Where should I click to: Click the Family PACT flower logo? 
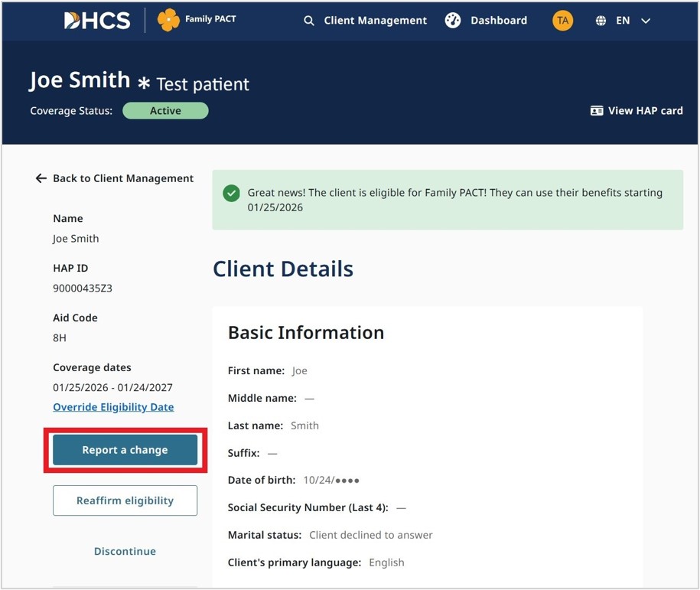(168, 21)
